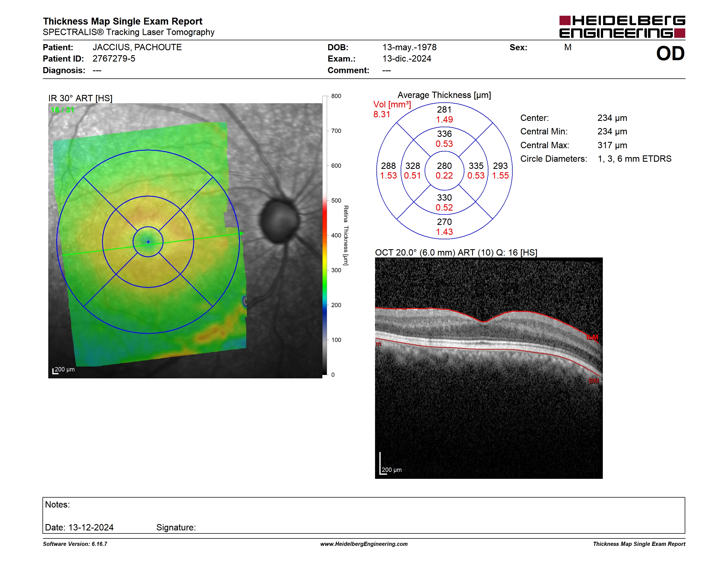Click the subtitle 'SPECTRALIS® Tracking Laser Tomography'
Viewport: 728px width, 563px height.
coord(128,32)
